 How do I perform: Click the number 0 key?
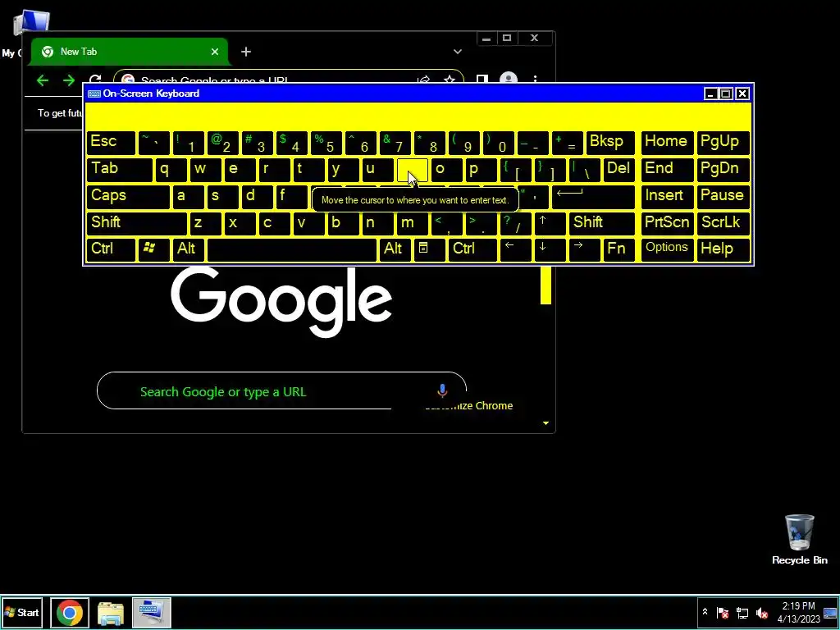click(499, 142)
